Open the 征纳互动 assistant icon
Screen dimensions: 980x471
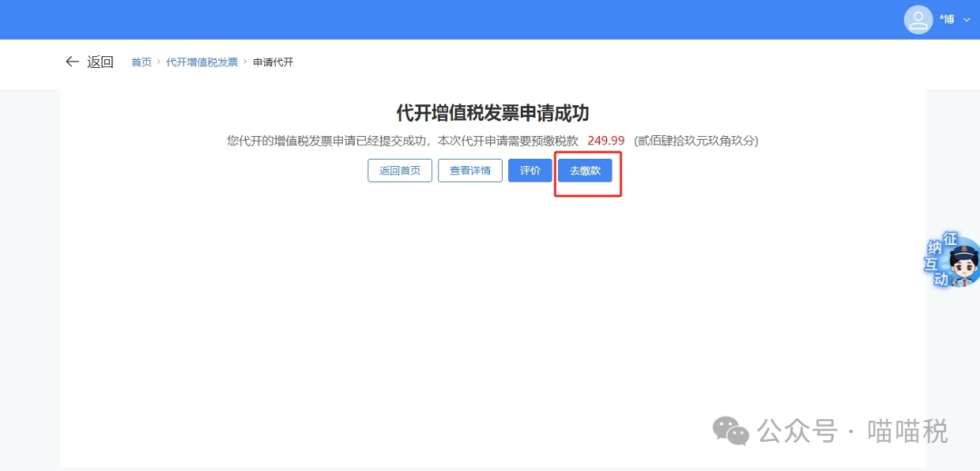[x=953, y=260]
